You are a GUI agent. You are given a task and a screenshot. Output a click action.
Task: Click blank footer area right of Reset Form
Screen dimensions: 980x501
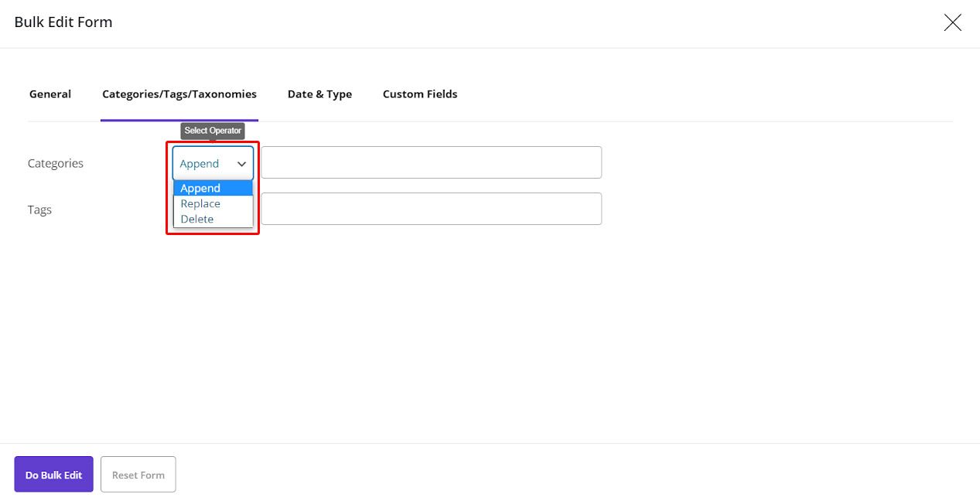pyautogui.click(x=541, y=473)
